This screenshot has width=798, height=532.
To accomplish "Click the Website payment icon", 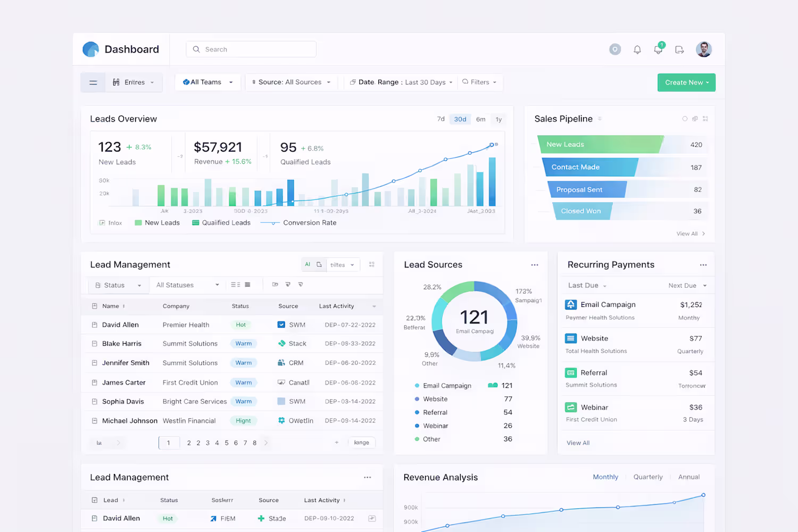I will point(571,338).
